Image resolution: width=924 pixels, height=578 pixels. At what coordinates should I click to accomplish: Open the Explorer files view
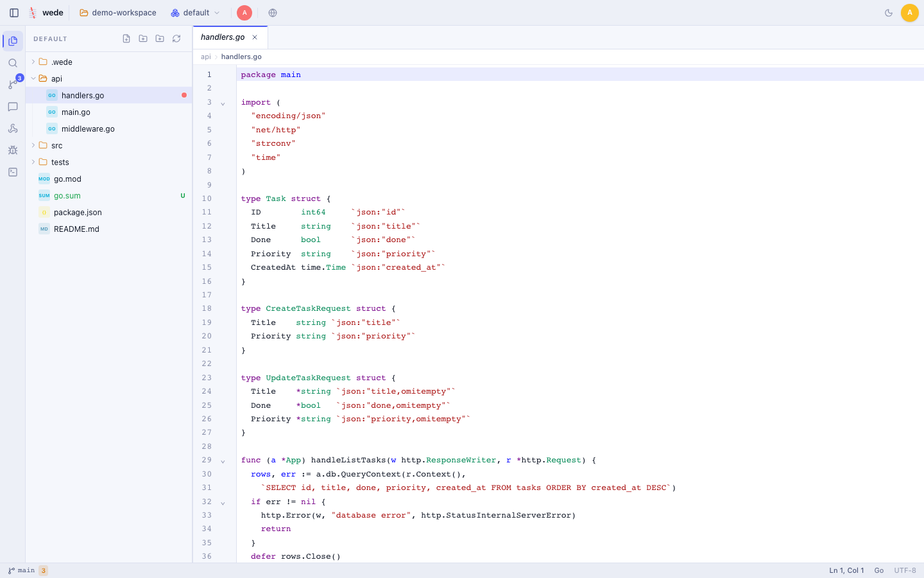(x=13, y=41)
